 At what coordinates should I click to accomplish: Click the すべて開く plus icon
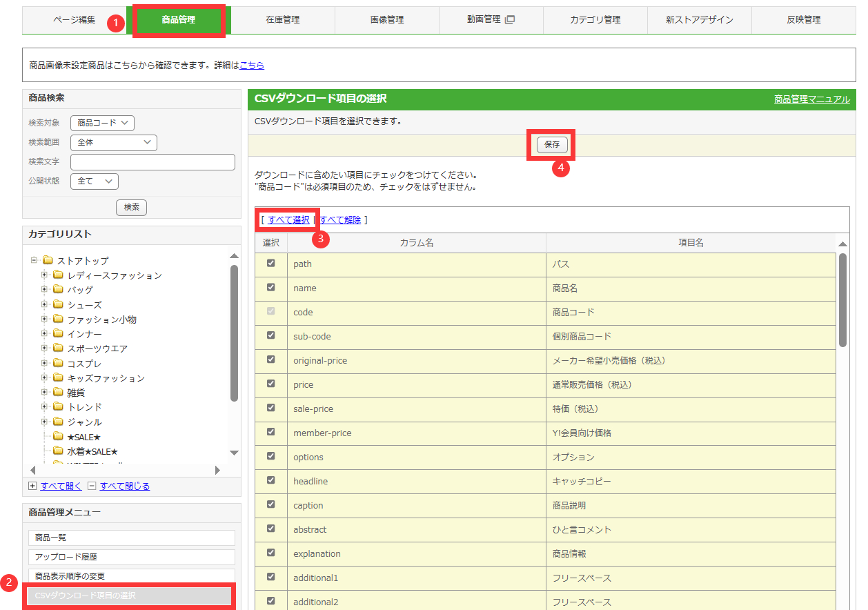click(x=32, y=486)
